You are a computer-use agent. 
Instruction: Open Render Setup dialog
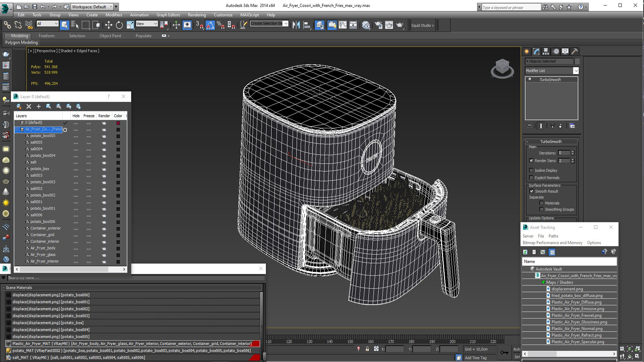coord(378,25)
